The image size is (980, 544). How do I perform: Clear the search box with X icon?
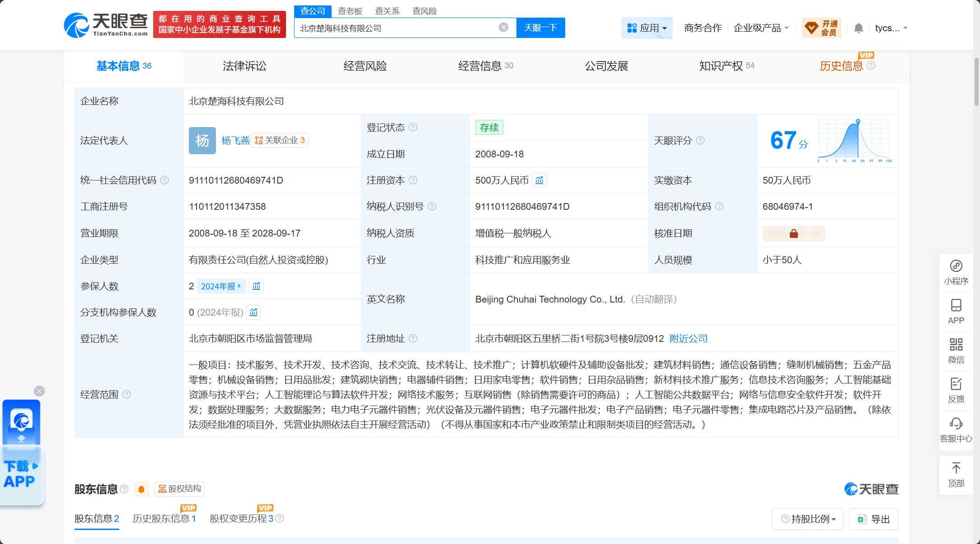point(503,28)
